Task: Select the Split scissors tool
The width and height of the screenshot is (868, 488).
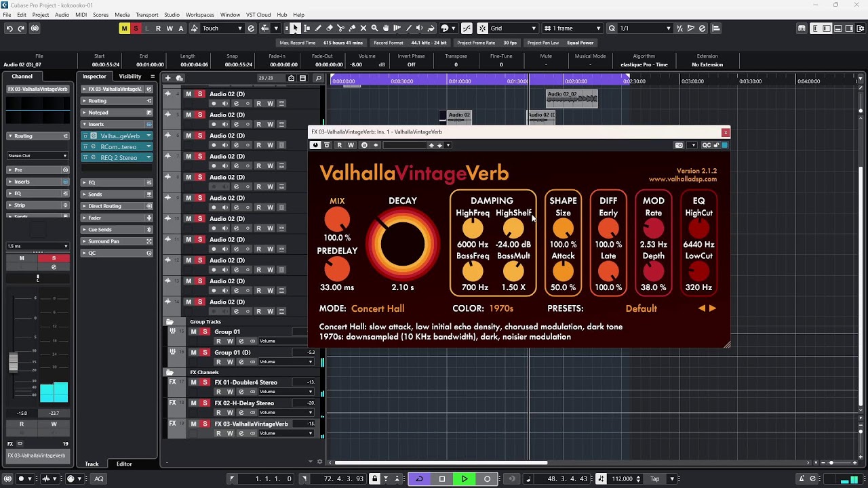Action: pyautogui.click(x=340, y=28)
